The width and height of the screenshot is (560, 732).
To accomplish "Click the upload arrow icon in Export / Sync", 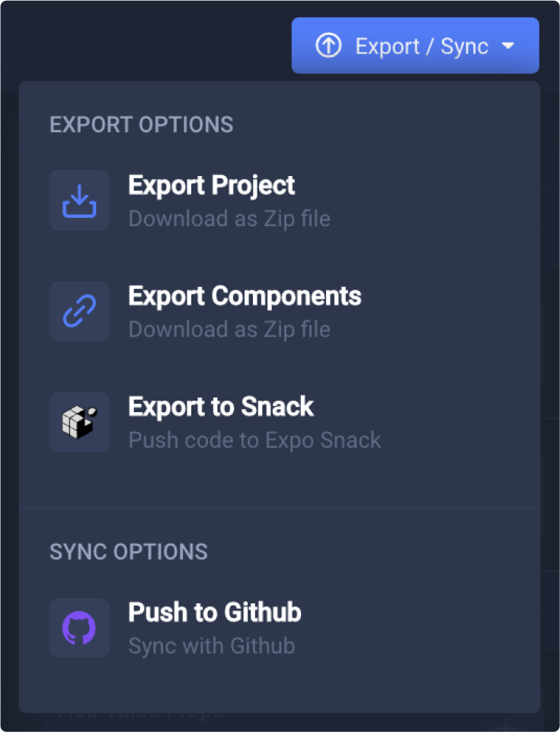I will (x=328, y=46).
